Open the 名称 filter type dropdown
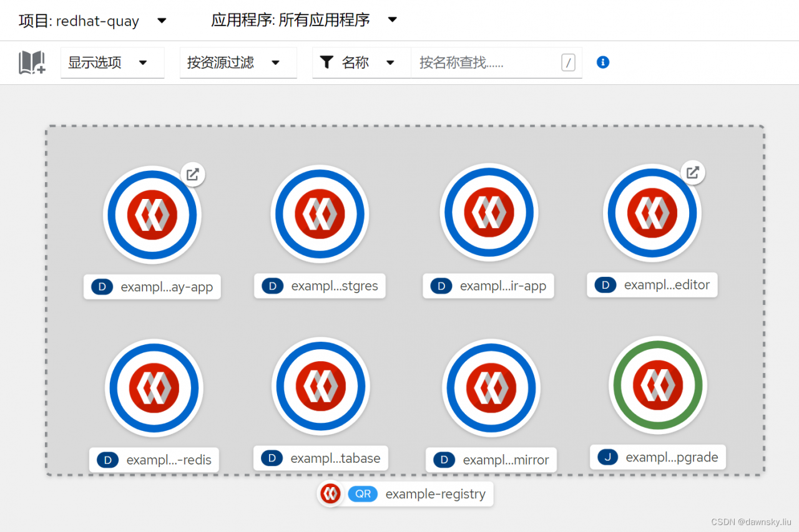 tap(361, 62)
